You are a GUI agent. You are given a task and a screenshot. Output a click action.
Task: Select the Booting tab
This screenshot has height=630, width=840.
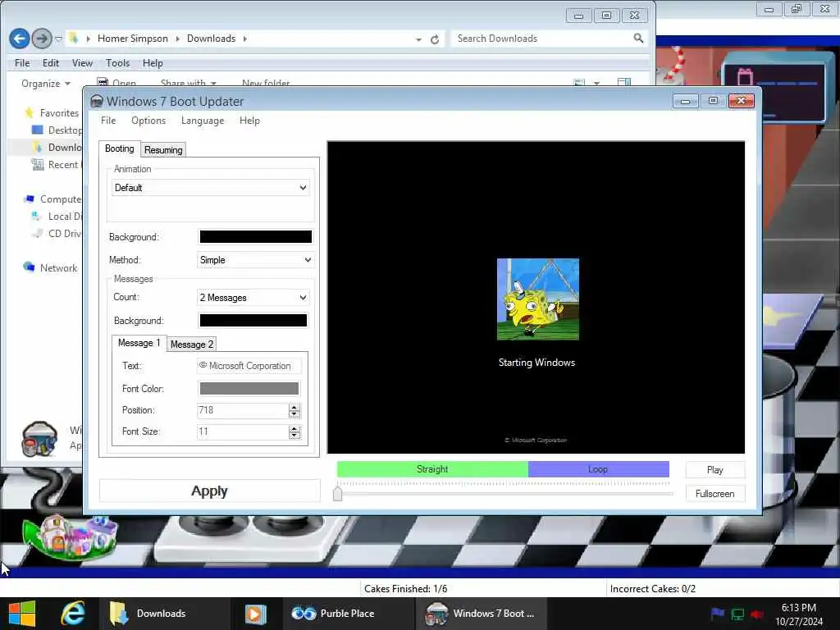(x=120, y=149)
